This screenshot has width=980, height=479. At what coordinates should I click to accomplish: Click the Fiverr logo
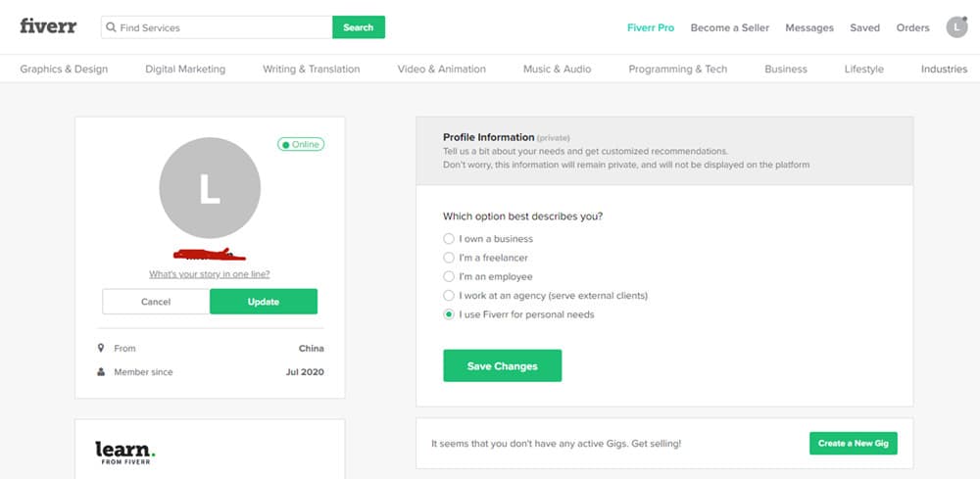[x=48, y=26]
